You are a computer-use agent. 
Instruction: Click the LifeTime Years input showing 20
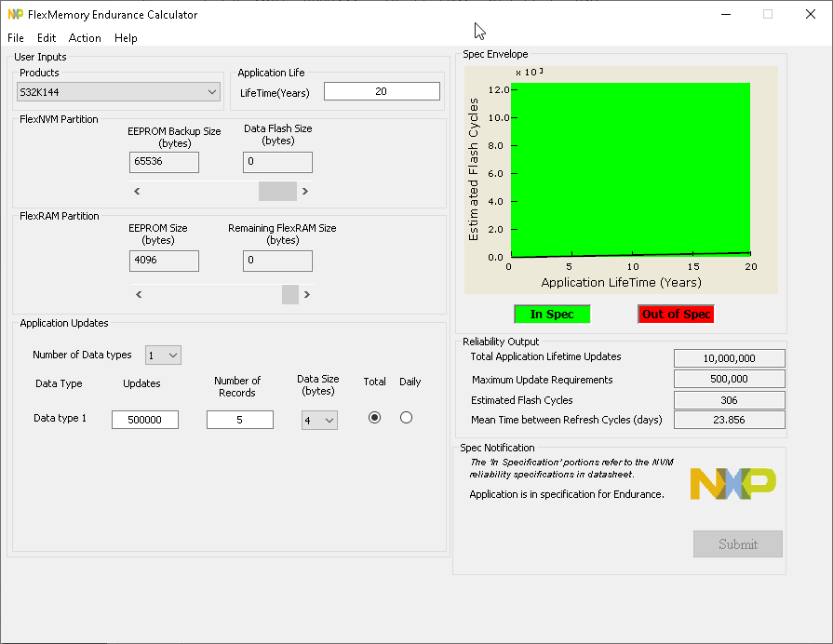tap(381, 90)
